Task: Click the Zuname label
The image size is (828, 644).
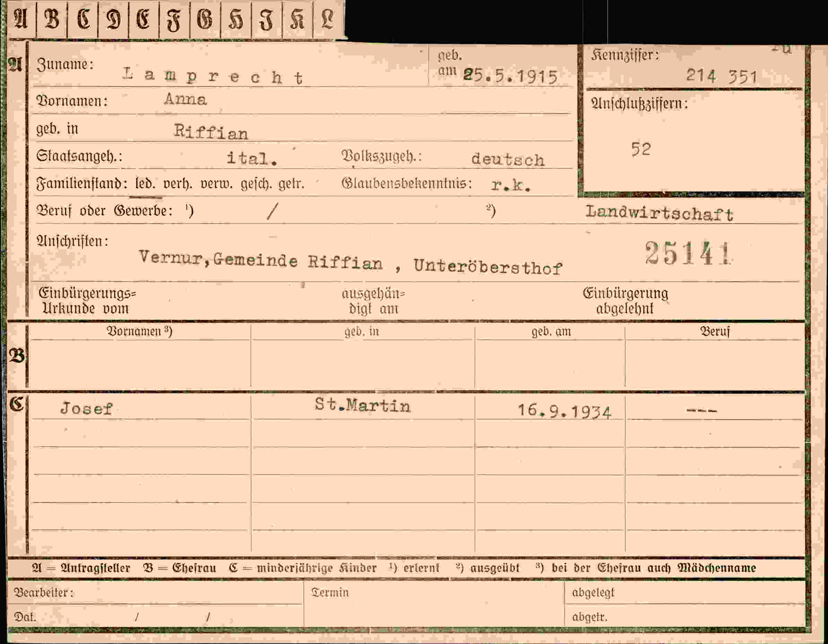Action: [65, 64]
